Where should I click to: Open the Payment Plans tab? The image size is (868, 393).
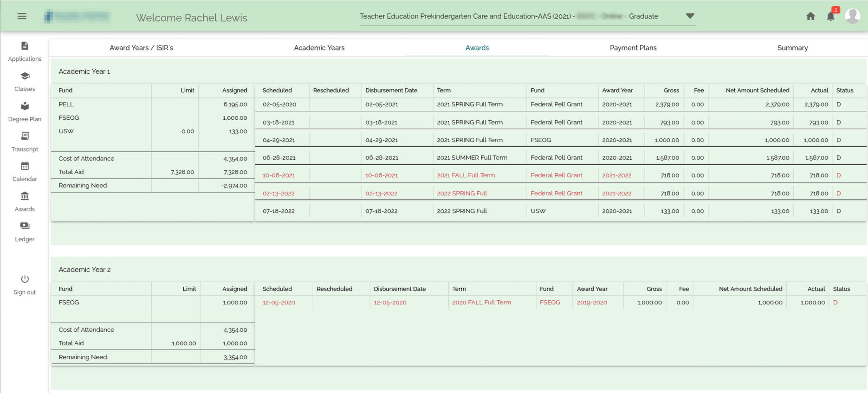click(633, 48)
